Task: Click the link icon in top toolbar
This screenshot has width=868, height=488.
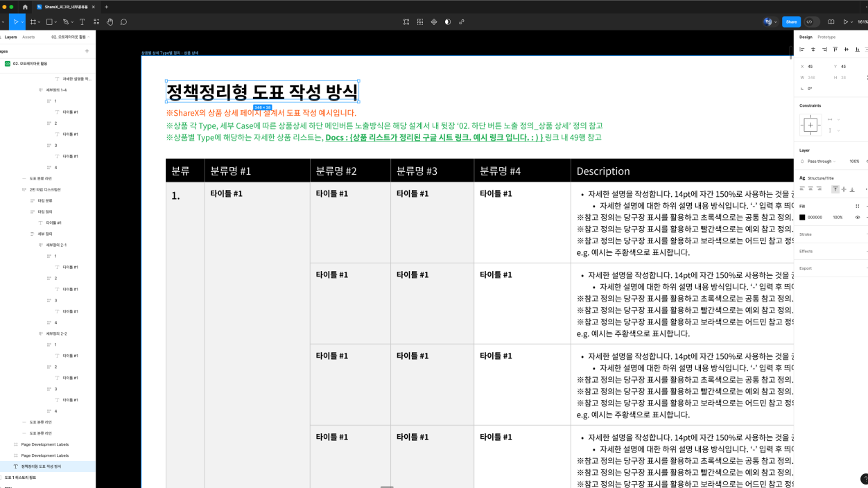Action: point(462,22)
